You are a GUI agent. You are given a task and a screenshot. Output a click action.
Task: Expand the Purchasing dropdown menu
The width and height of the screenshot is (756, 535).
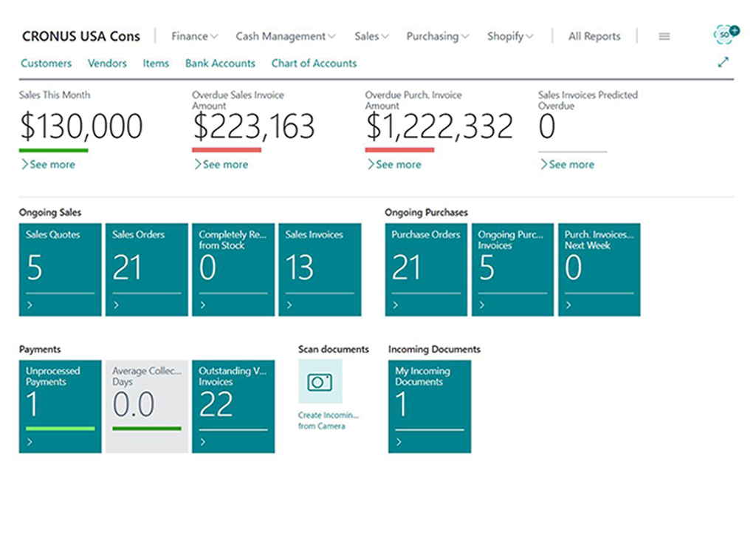coord(437,36)
